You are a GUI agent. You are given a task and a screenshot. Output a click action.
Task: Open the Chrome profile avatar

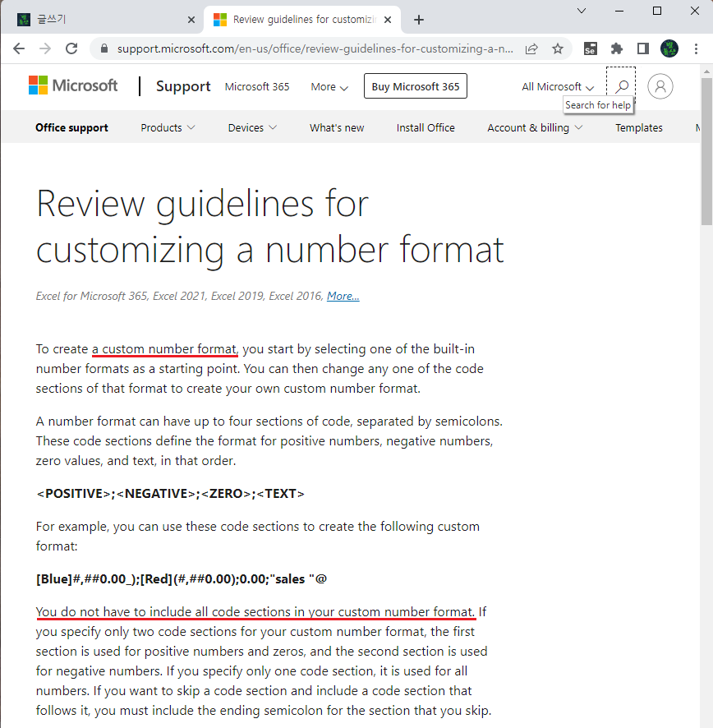coord(669,48)
